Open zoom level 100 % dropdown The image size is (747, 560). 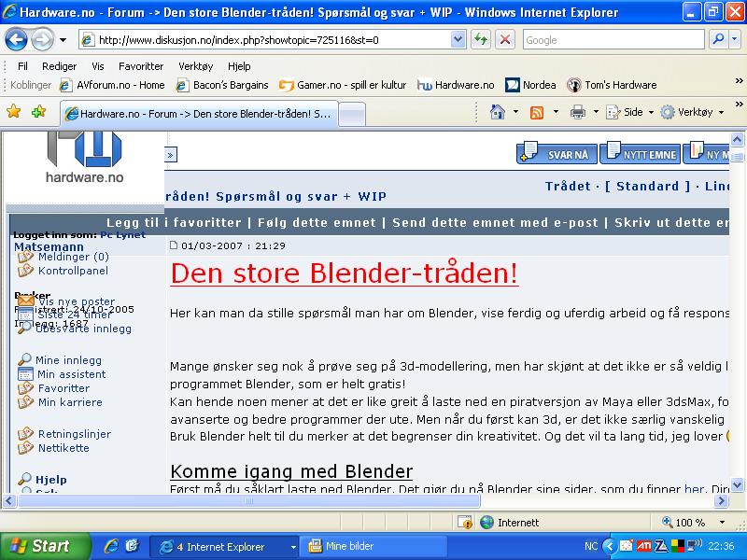coord(722,523)
